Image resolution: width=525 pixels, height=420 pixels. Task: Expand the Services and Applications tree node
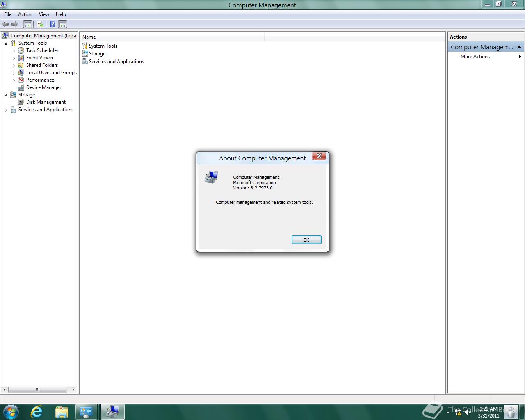pos(6,110)
